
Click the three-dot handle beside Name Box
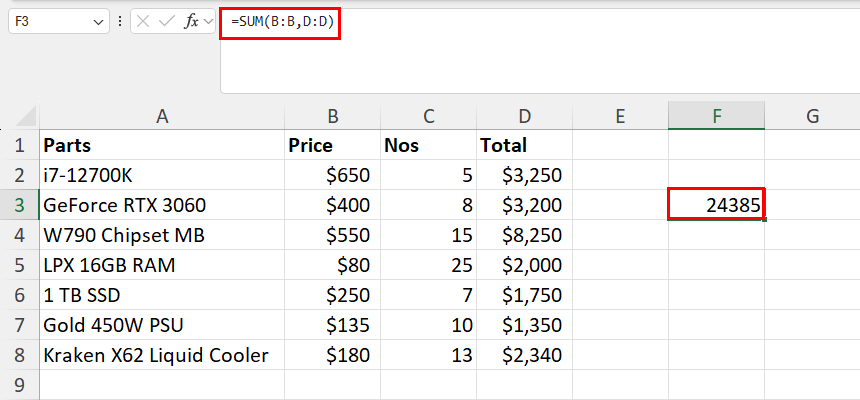120,22
